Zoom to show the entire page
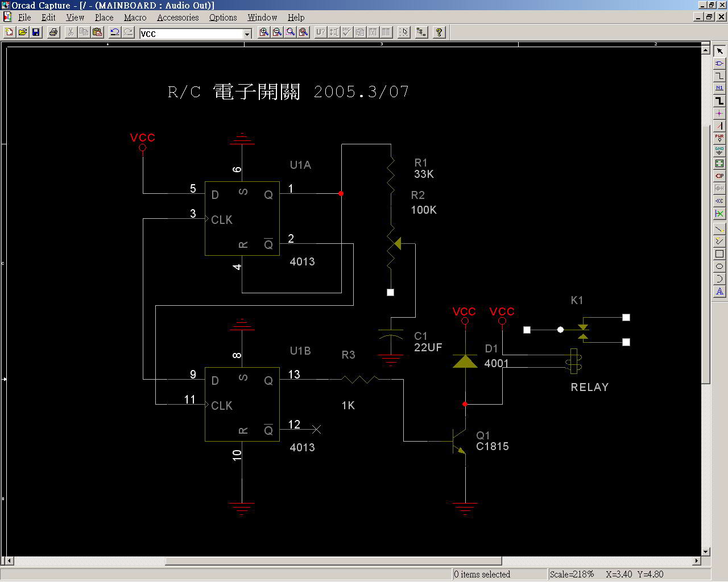 pyautogui.click(x=304, y=32)
